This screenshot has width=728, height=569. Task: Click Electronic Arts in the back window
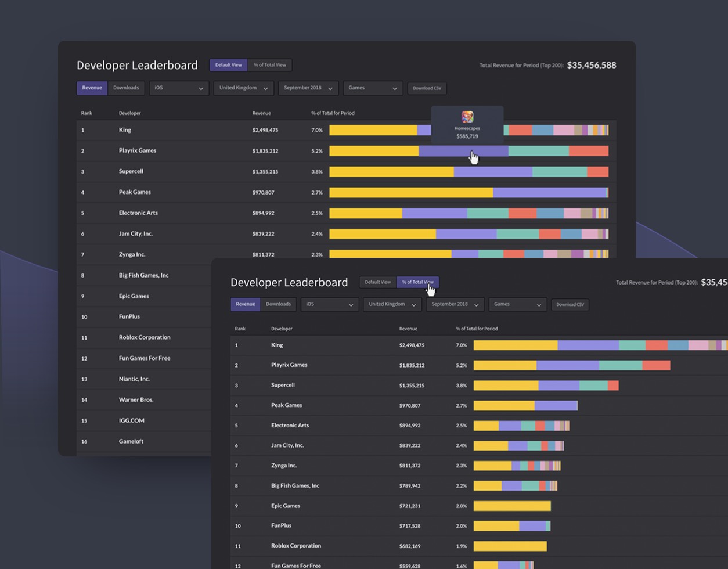click(138, 213)
